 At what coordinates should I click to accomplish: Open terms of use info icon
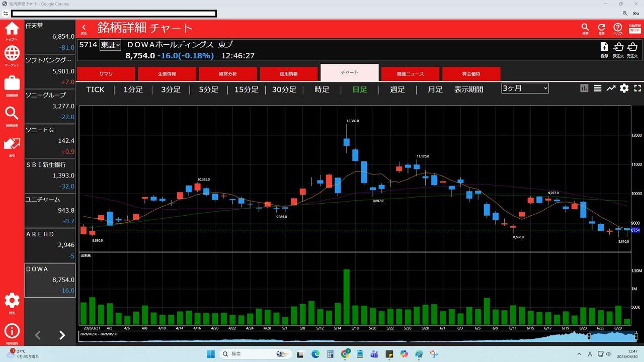(x=12, y=331)
